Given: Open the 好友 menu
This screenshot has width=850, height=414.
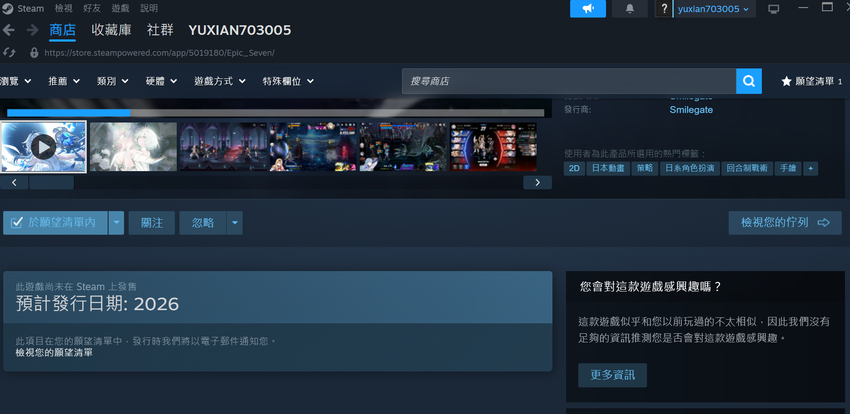Looking at the screenshot, I should tap(92, 9).
